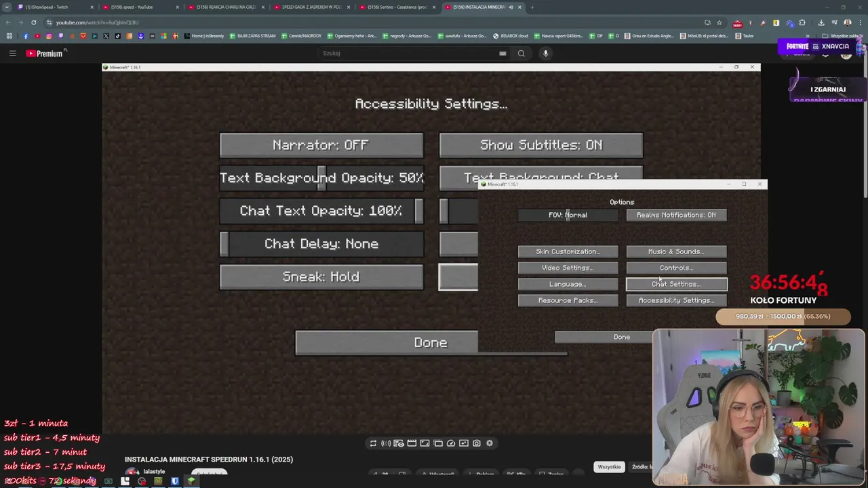Adjust the Chat Delay: None slider
This screenshot has height=488, width=868.
(321, 244)
